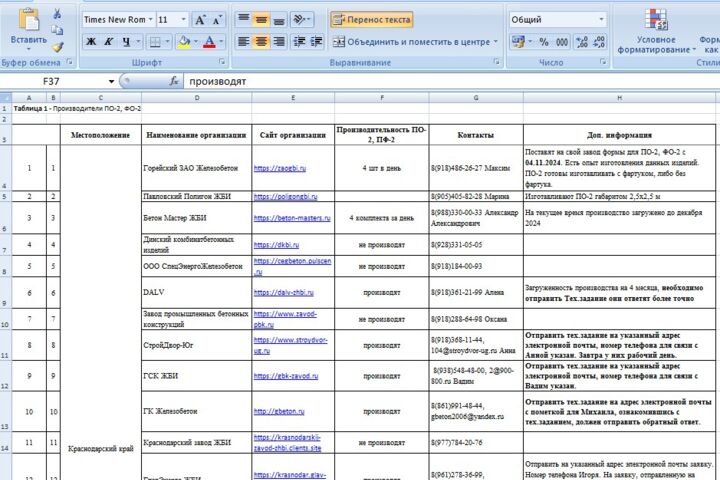Open the https://zaogbi.ru link
The height and width of the screenshot is (480, 720).
[280, 168]
